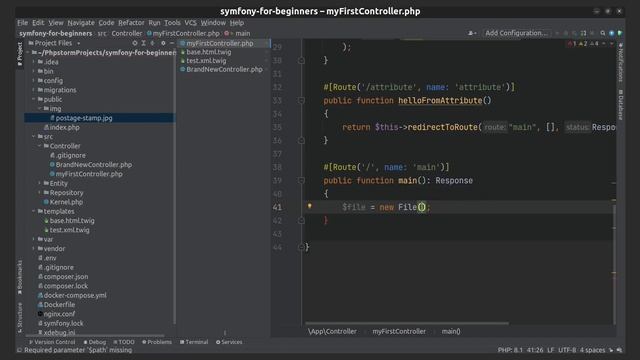The height and width of the screenshot is (360, 640).
Task: Click the Search Everywhere magnifier icon
Action: point(602,33)
